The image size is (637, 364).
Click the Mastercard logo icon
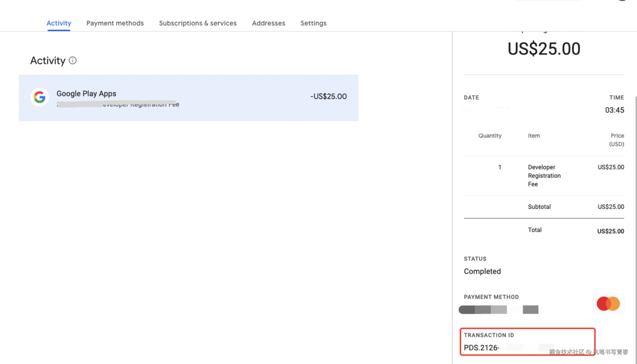pyautogui.click(x=608, y=303)
